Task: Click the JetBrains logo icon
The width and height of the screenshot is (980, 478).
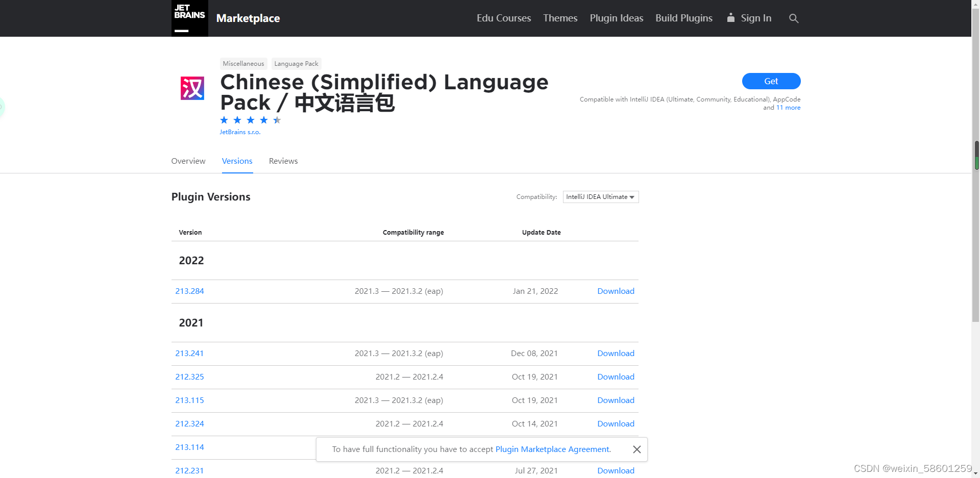Action: (189, 18)
